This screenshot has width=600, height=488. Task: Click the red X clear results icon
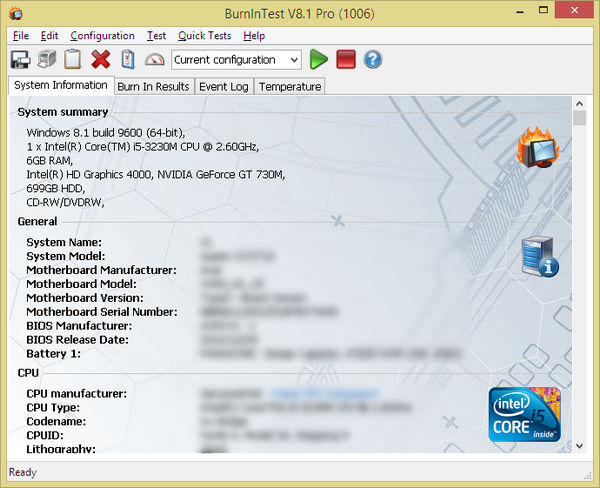tap(101, 59)
